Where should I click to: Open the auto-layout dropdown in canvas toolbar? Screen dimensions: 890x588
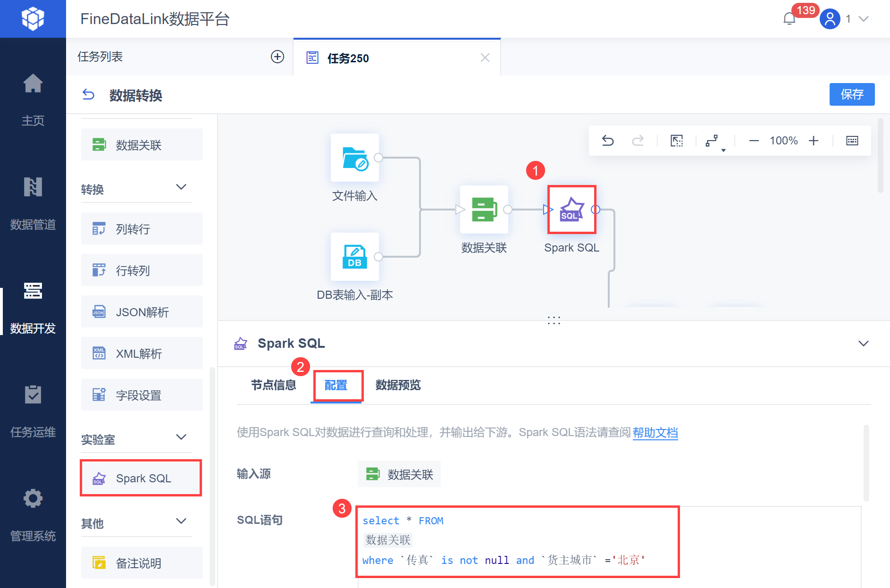point(714,142)
